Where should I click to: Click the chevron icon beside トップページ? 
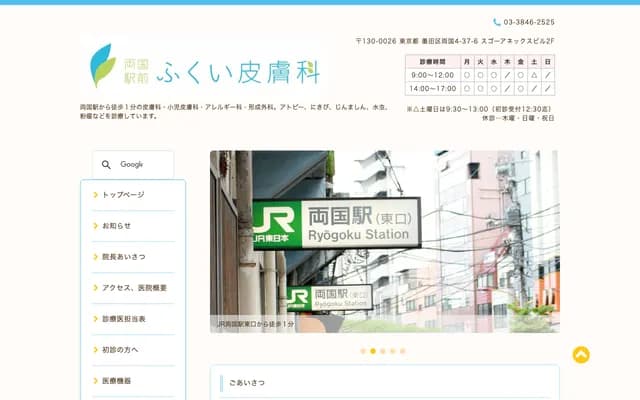pos(96,195)
